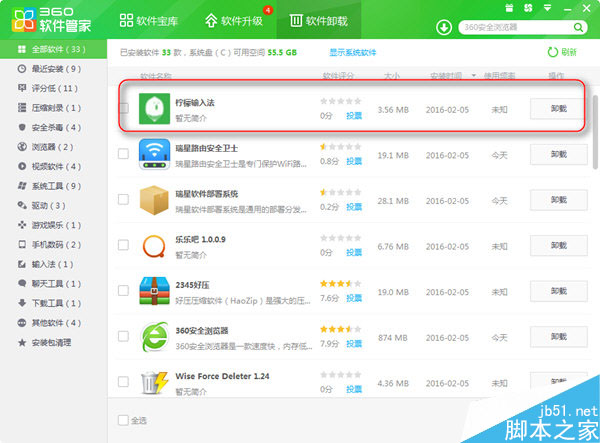
Task: Select 驱动 (3) category
Action: pyautogui.click(x=54, y=205)
